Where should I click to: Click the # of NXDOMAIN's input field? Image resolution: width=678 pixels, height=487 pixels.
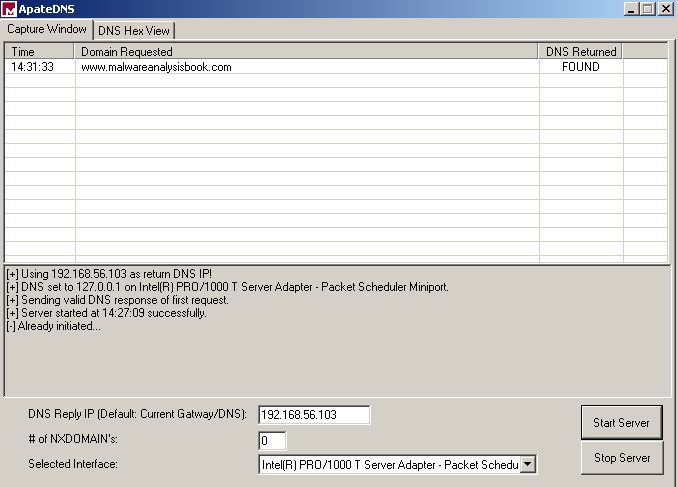click(272, 441)
